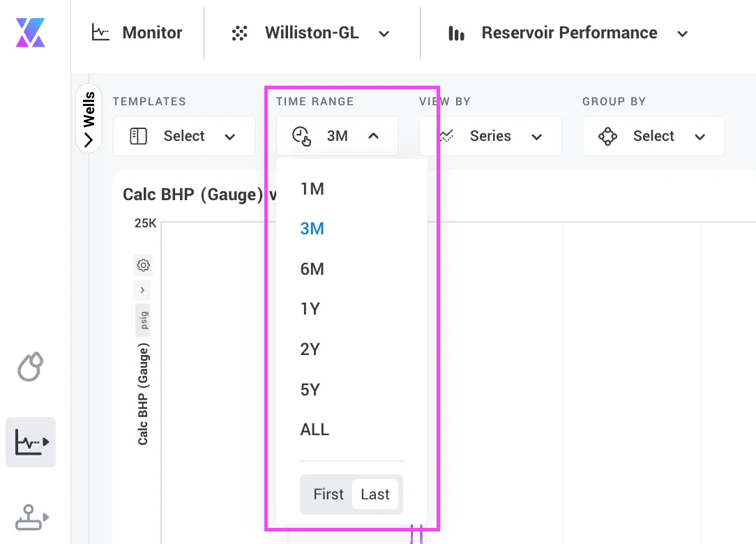Screen dimensions: 756x544
Task: Click the chart settings gear icon
Action: coord(143,265)
